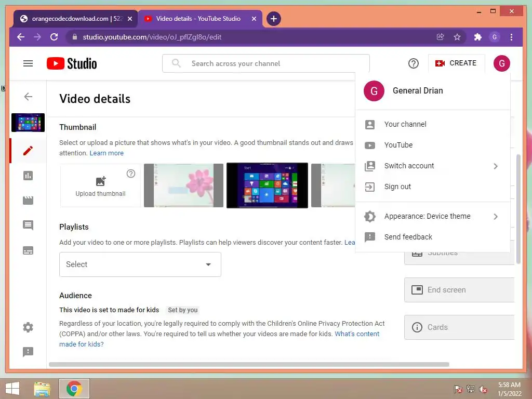The width and height of the screenshot is (532, 399).
Task: Open the Editor clapperboard icon
Action: [x=28, y=201]
